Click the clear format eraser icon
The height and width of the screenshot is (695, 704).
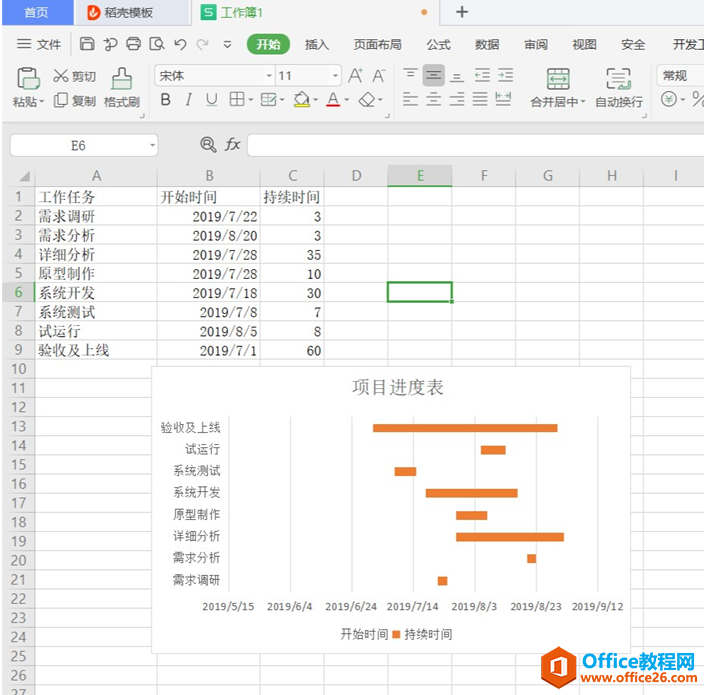[367, 100]
